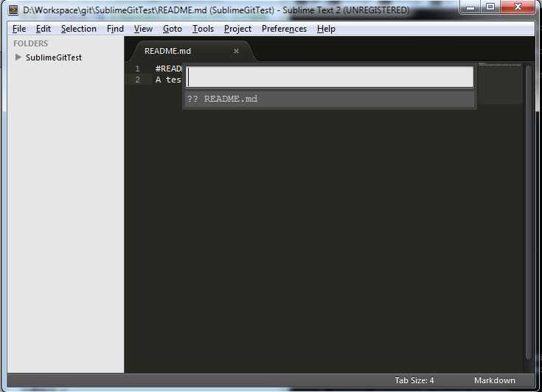The height and width of the screenshot is (392, 542).
Task: Open the Tools menu
Action: pyautogui.click(x=203, y=29)
